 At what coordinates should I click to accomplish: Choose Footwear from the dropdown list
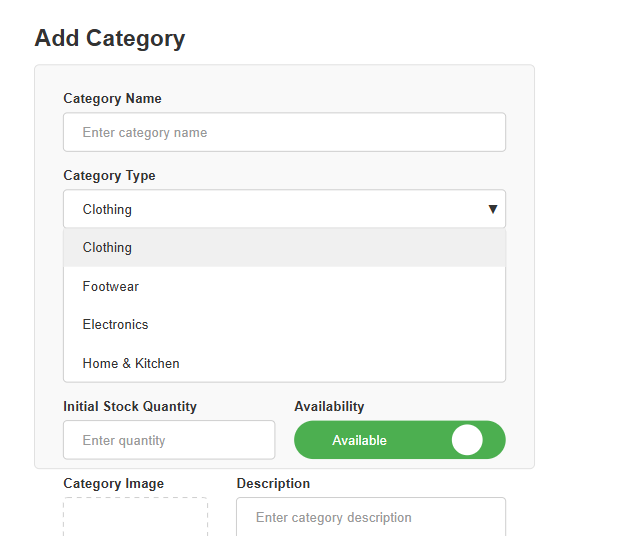click(x=284, y=286)
